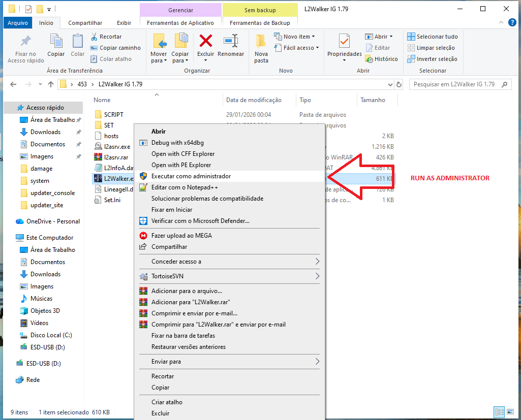Open OneDrive - Personal in navigation pane
The image size is (521, 420).
pyautogui.click(x=53, y=221)
